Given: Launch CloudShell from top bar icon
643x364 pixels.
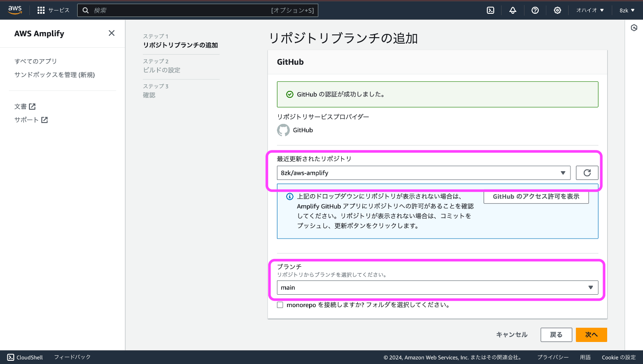Looking at the screenshot, I should click(x=491, y=10).
